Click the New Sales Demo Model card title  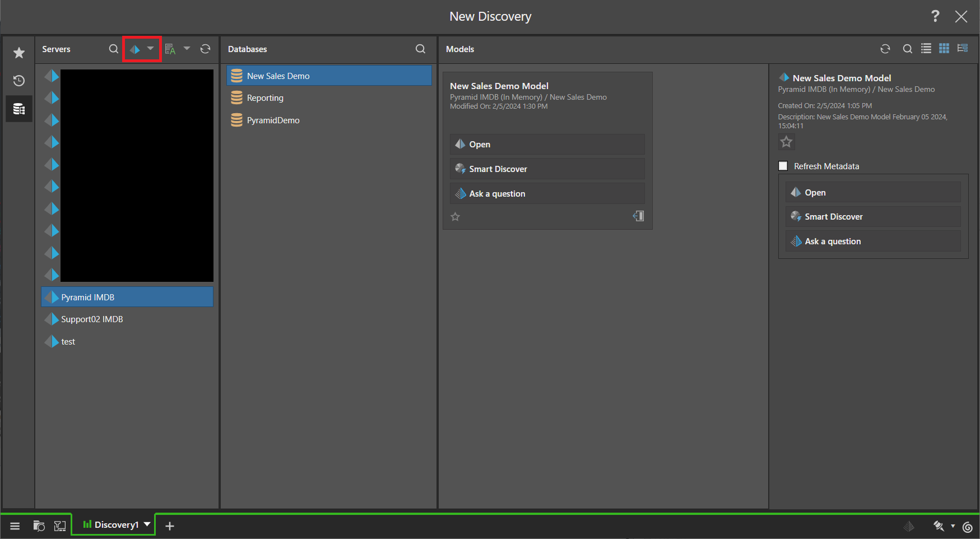pos(499,86)
